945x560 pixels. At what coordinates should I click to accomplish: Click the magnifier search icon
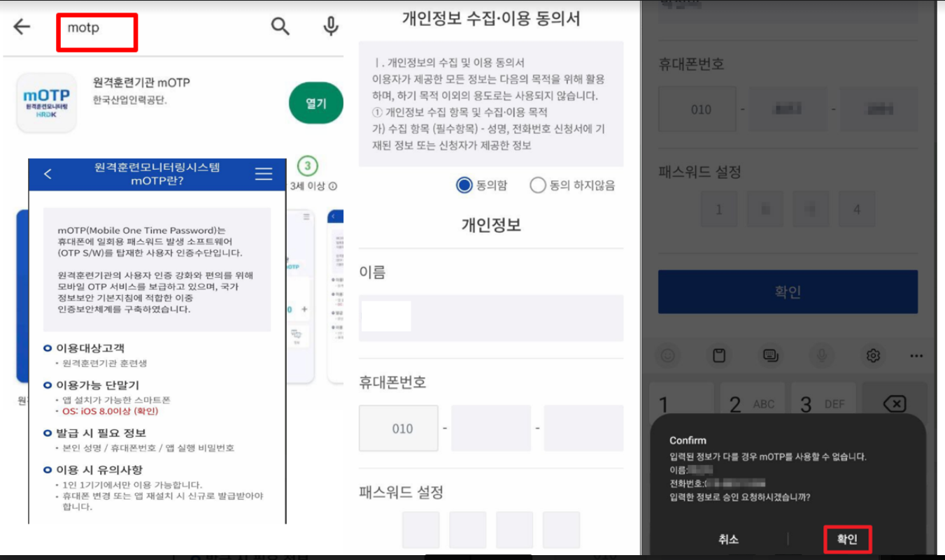tap(280, 27)
